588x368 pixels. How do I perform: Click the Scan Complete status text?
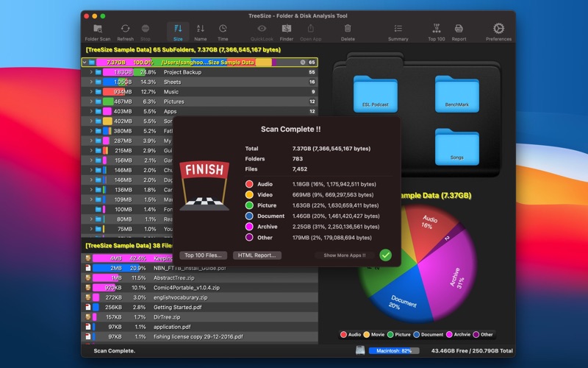click(115, 351)
